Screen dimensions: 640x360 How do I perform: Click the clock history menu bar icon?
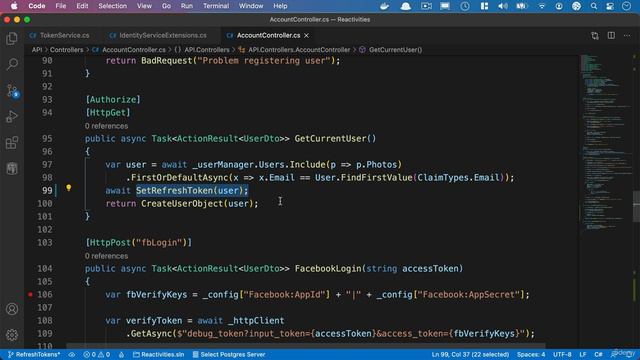click(464, 6)
